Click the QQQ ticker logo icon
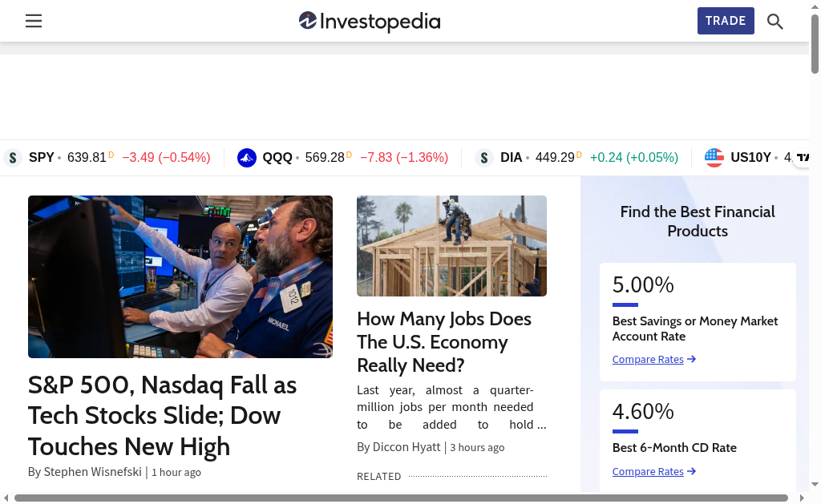This screenshot has width=821, height=504. point(247,158)
